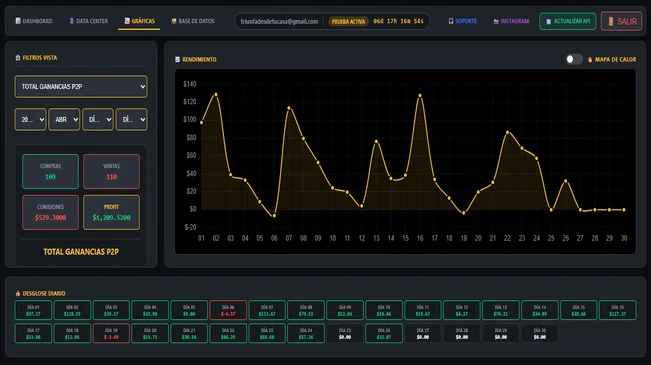Click the chart data point for day 02

[216, 95]
